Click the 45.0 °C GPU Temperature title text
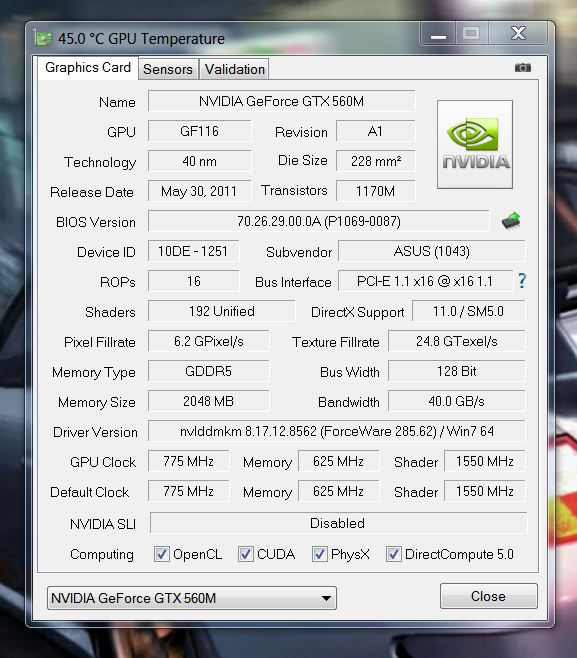 coord(141,39)
